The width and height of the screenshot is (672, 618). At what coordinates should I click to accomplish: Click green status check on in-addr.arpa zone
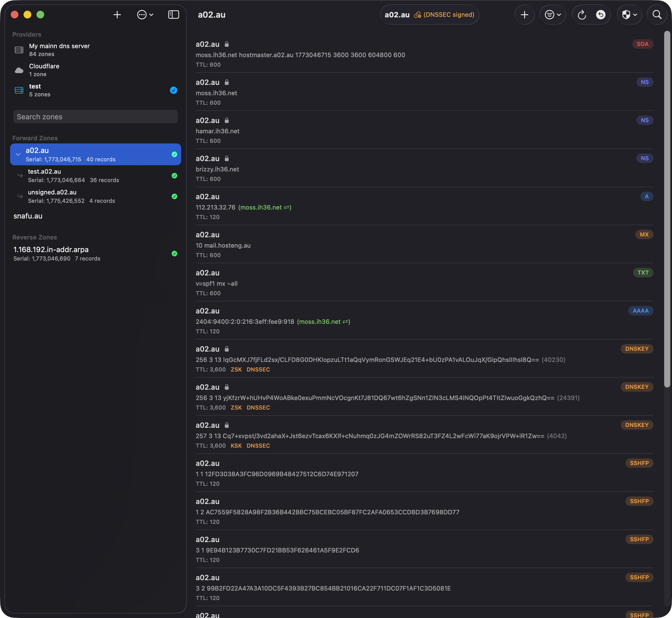[x=174, y=254]
